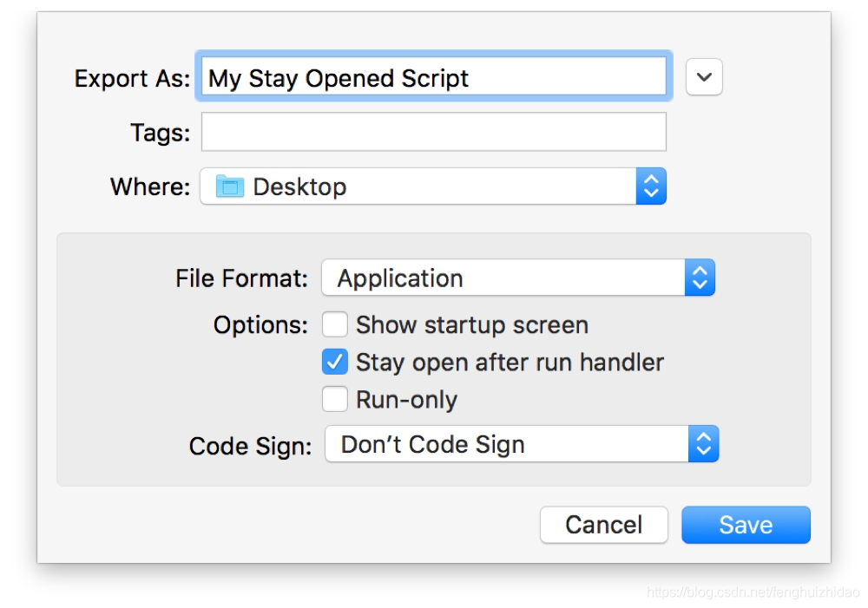Open the File Format popup showing Application
Viewport: 868px width, 608px height.
click(518, 278)
